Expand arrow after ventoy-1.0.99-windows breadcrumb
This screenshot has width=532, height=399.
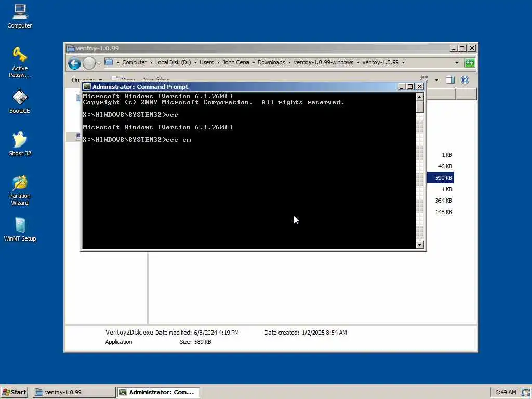[x=358, y=63]
